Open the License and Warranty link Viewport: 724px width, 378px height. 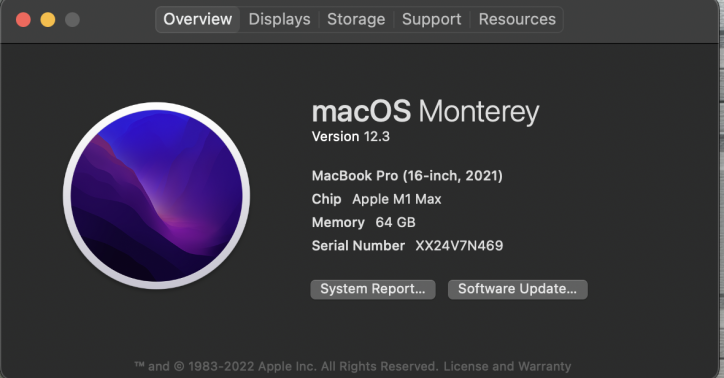507,366
